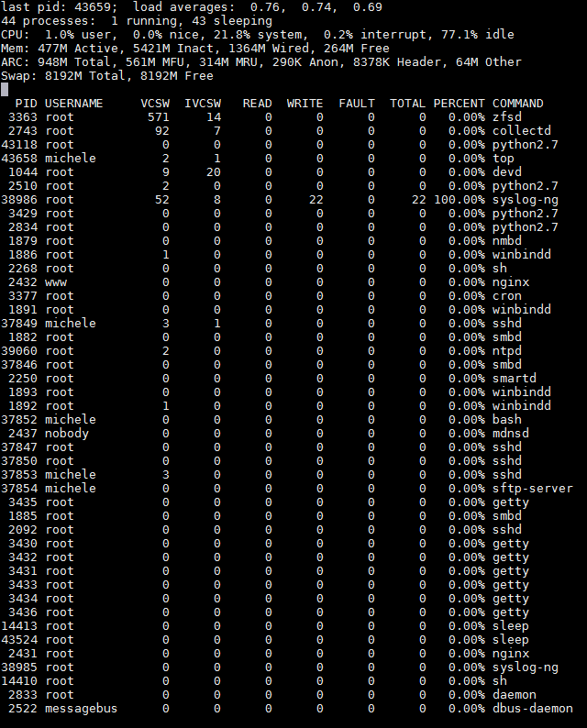Image resolution: width=587 pixels, height=728 pixels.
Task: Click PID 2510 python2.7 row
Action: click(x=280, y=186)
